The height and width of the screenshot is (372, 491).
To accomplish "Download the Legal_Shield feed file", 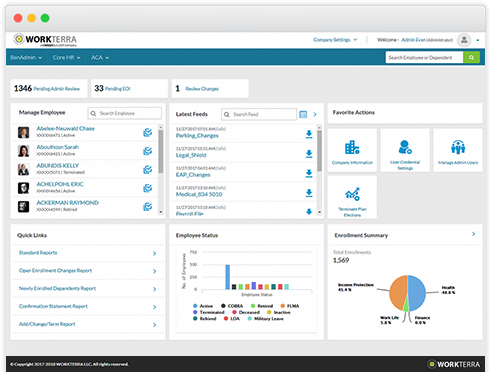I will point(309,154).
